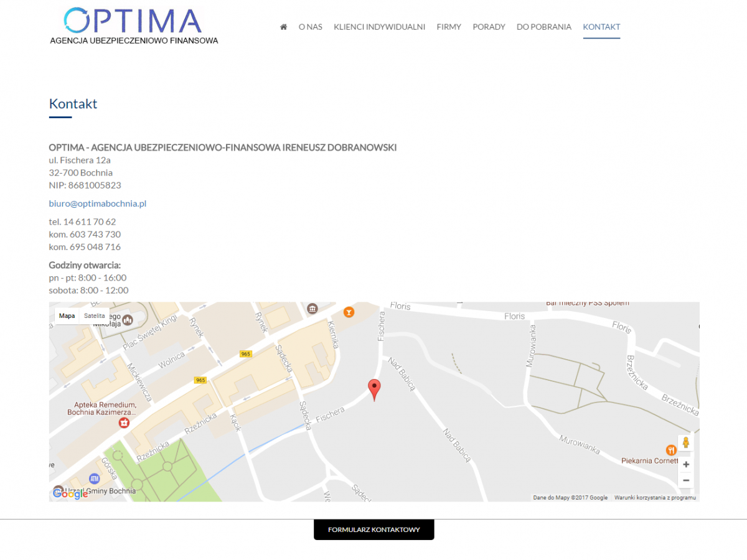Click the weekday hours pn - pt: 8:00 - 16:00
Viewport: 747px width, 560px height.
tap(88, 278)
